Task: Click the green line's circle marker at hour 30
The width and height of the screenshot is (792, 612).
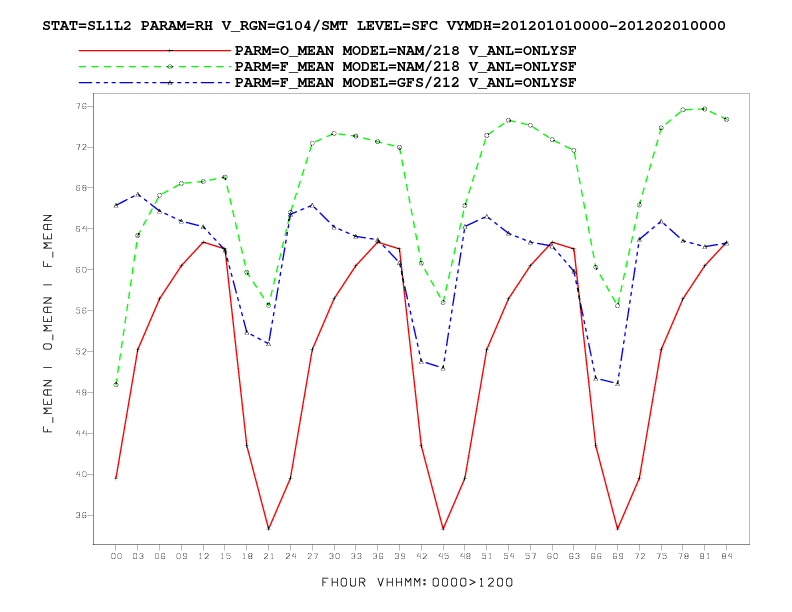Action: pyautogui.click(x=334, y=134)
